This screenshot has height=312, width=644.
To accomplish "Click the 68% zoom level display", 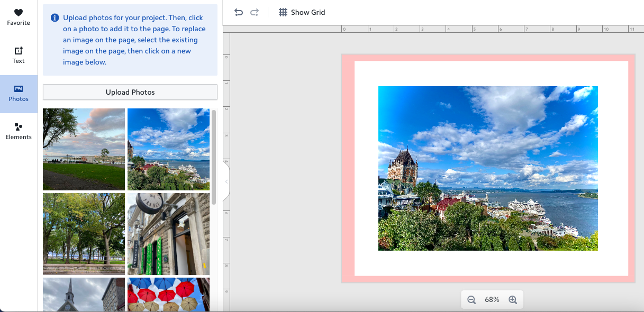I will pyautogui.click(x=492, y=300).
